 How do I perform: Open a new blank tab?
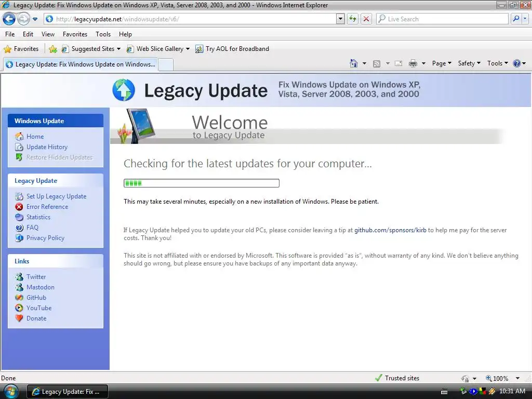pos(166,64)
